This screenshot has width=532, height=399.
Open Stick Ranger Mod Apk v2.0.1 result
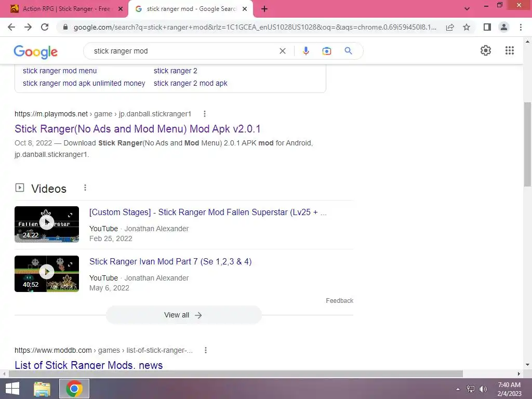[x=137, y=129]
